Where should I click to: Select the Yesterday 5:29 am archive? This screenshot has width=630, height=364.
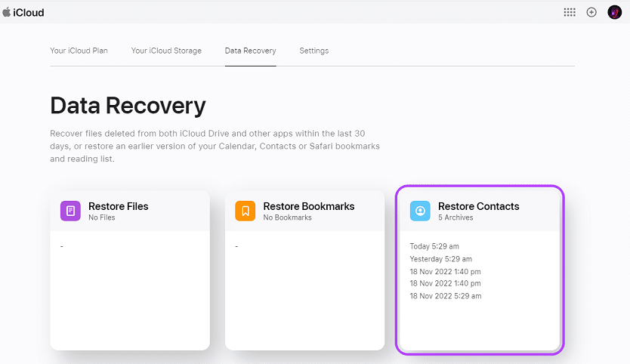(x=440, y=259)
